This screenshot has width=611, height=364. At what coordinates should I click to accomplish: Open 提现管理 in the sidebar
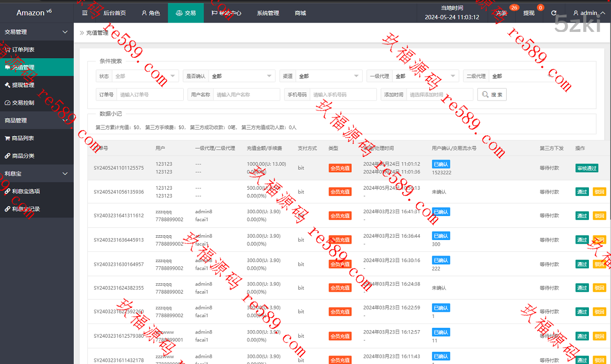click(x=23, y=85)
